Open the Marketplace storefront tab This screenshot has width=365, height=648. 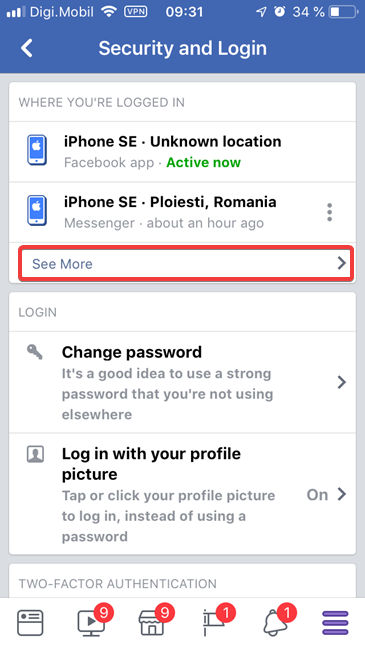[154, 621]
